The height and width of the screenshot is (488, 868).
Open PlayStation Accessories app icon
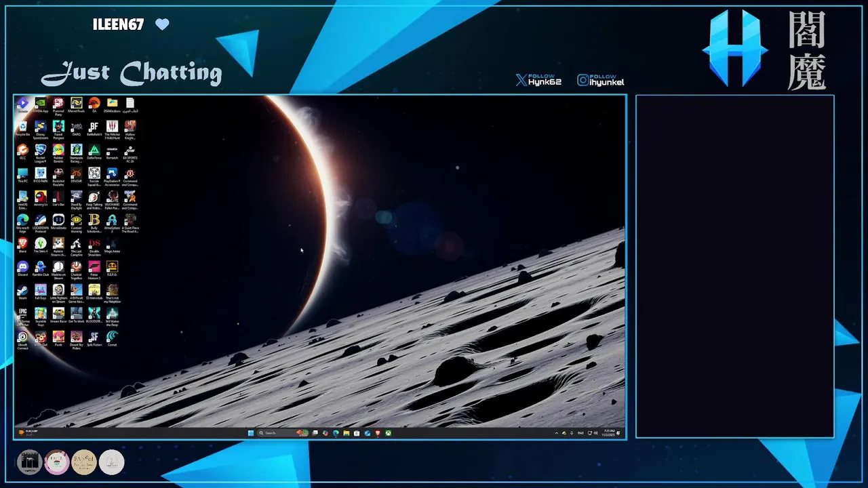(112, 178)
